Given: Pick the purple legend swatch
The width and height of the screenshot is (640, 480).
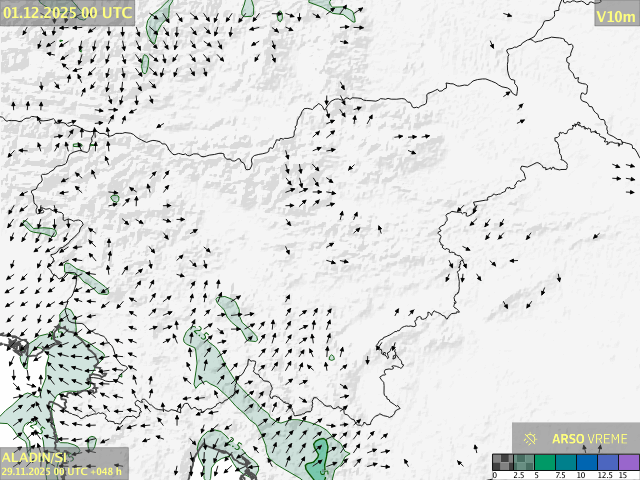Looking at the screenshot, I should tap(627, 461).
